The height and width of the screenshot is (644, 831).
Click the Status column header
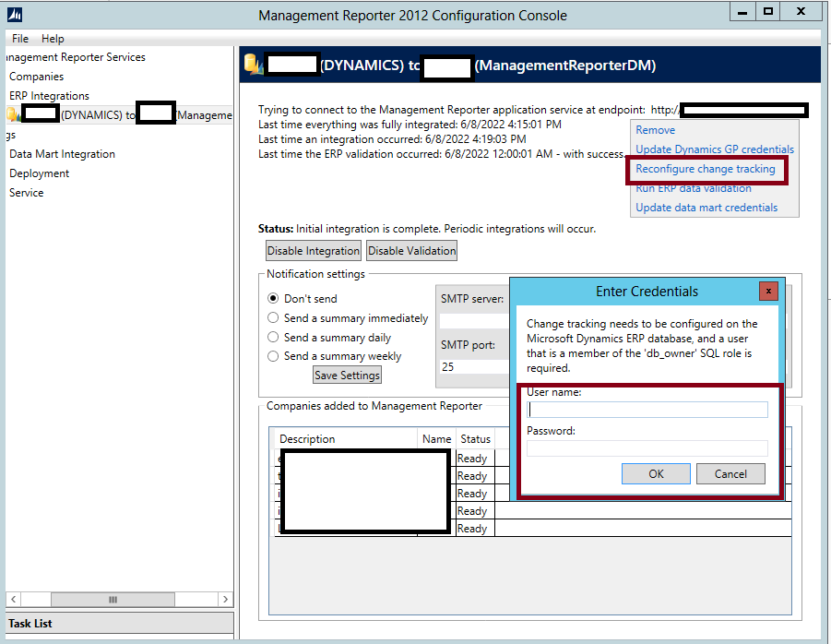475,439
